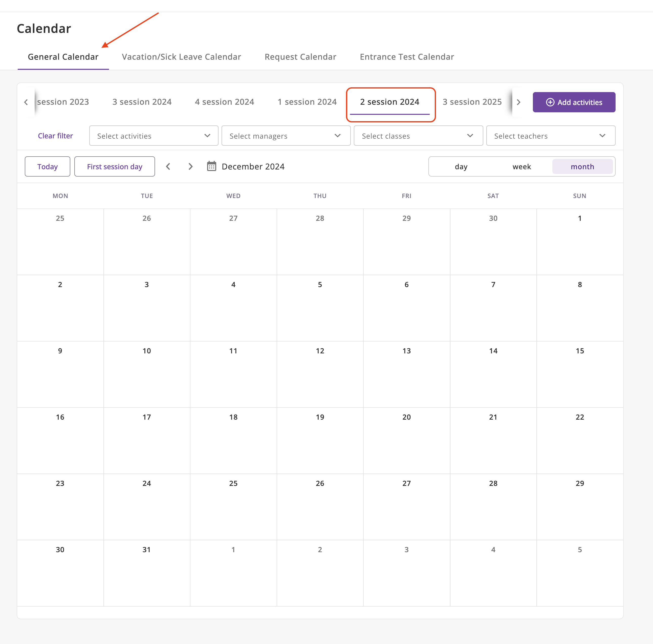Go to next month arrow

click(x=190, y=166)
